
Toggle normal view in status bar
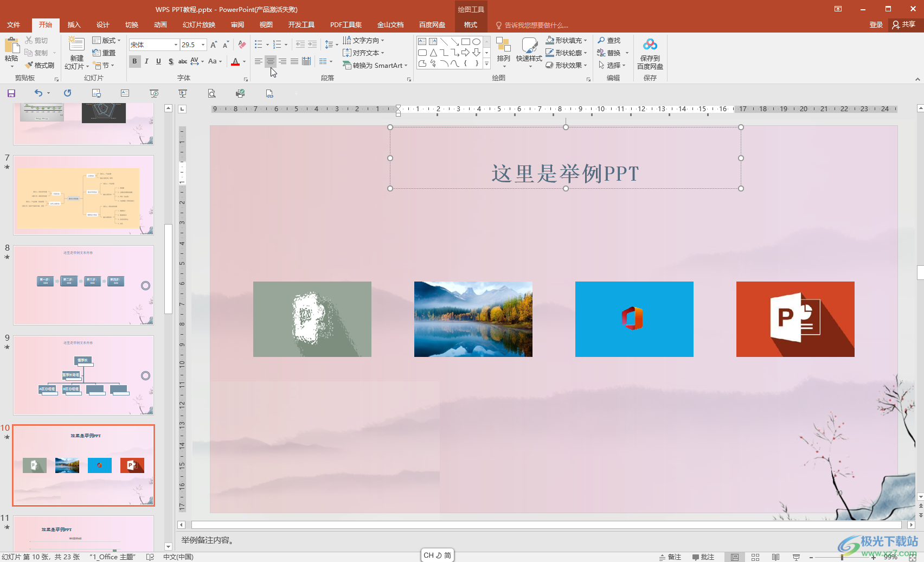[735, 557]
